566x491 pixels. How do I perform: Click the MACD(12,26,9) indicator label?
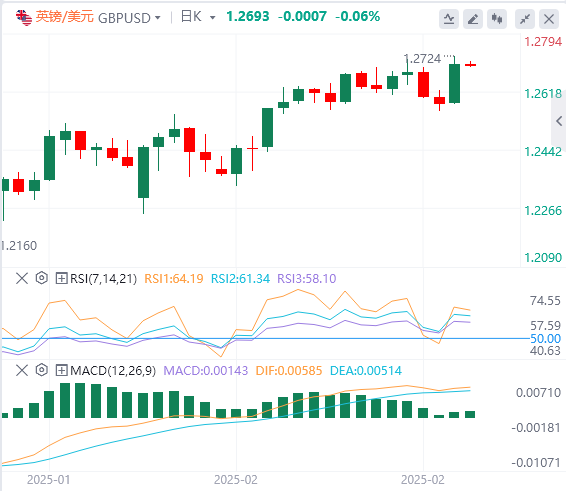tap(113, 371)
